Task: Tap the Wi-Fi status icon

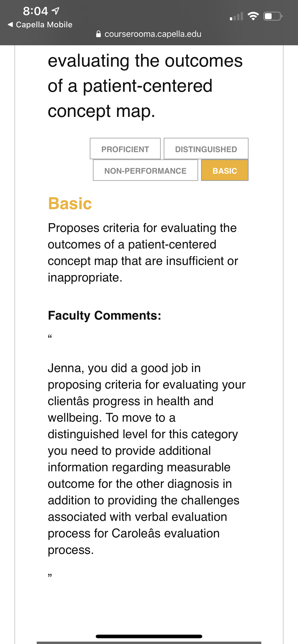Action: pos(253,16)
